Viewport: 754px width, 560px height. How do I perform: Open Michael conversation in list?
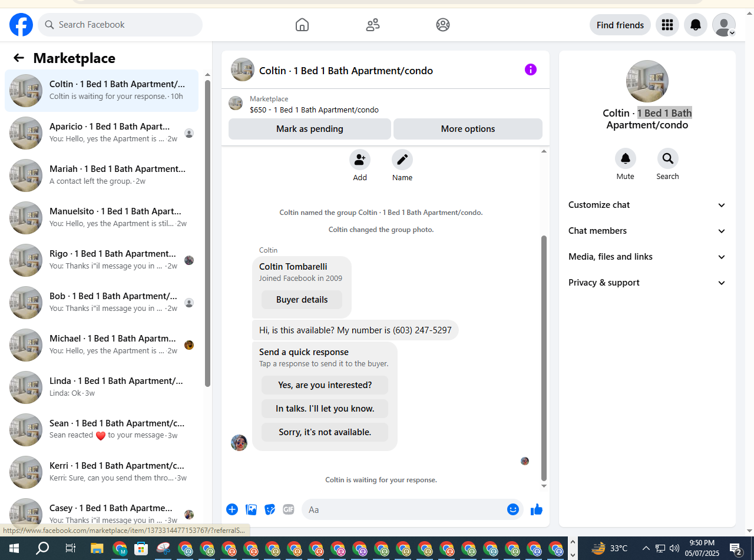pyautogui.click(x=101, y=345)
